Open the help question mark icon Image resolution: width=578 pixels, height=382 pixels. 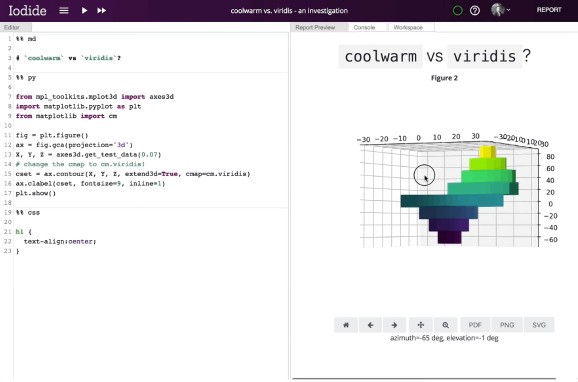click(x=475, y=10)
